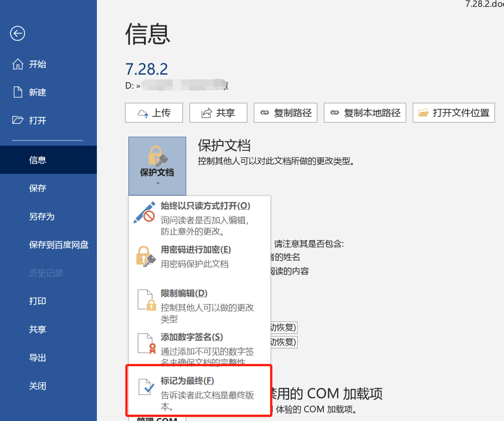
Task: Click the 限制编辑 document lock icon
Action: pyautogui.click(x=146, y=301)
